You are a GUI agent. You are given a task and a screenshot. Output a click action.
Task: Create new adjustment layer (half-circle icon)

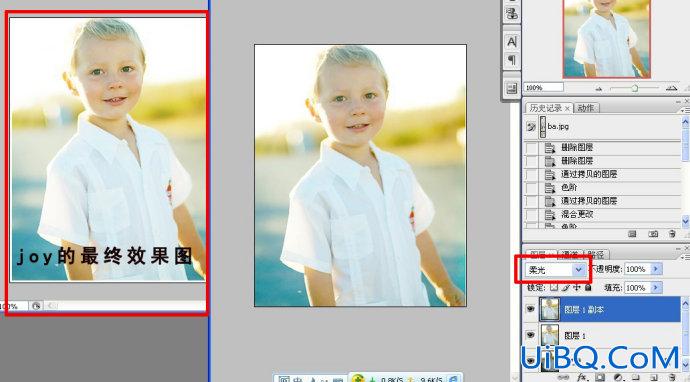click(x=618, y=378)
